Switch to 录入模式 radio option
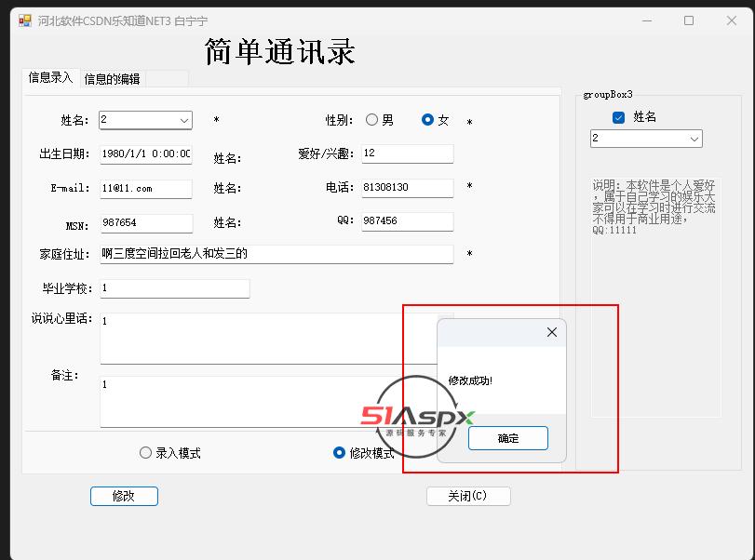This screenshot has height=560, width=755. 146,453
